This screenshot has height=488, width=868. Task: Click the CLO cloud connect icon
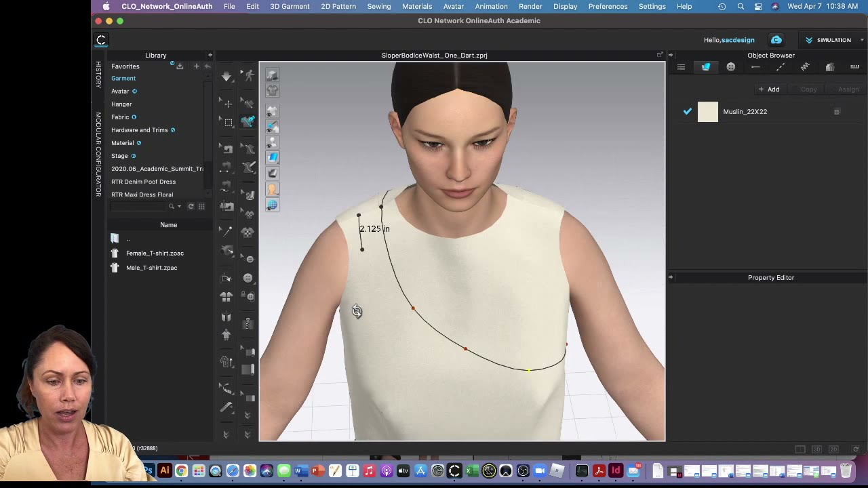[x=776, y=40]
